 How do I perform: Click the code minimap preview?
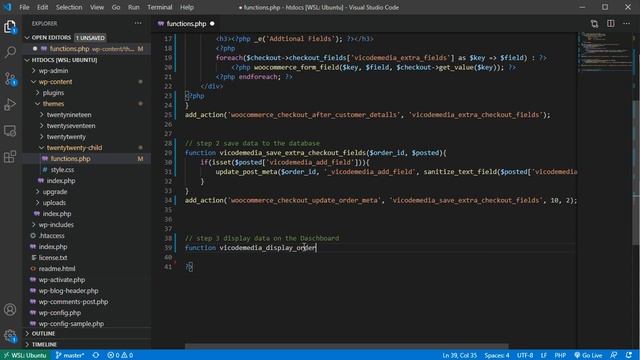605,53
